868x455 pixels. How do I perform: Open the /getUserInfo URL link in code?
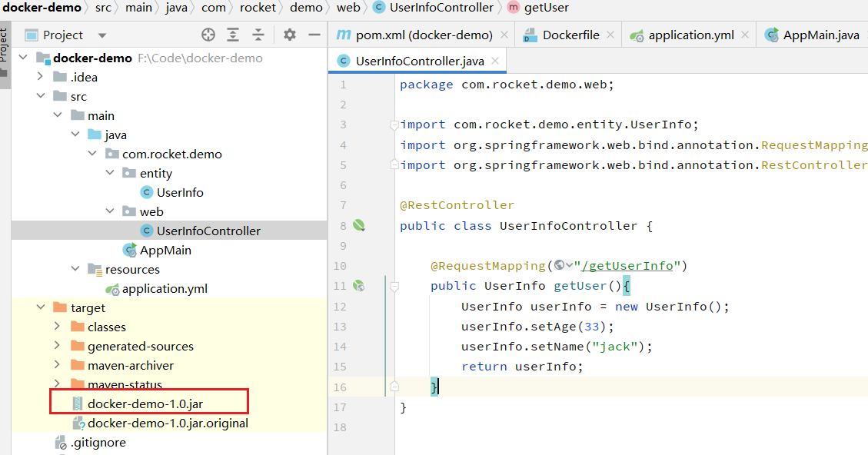pyautogui.click(x=627, y=266)
